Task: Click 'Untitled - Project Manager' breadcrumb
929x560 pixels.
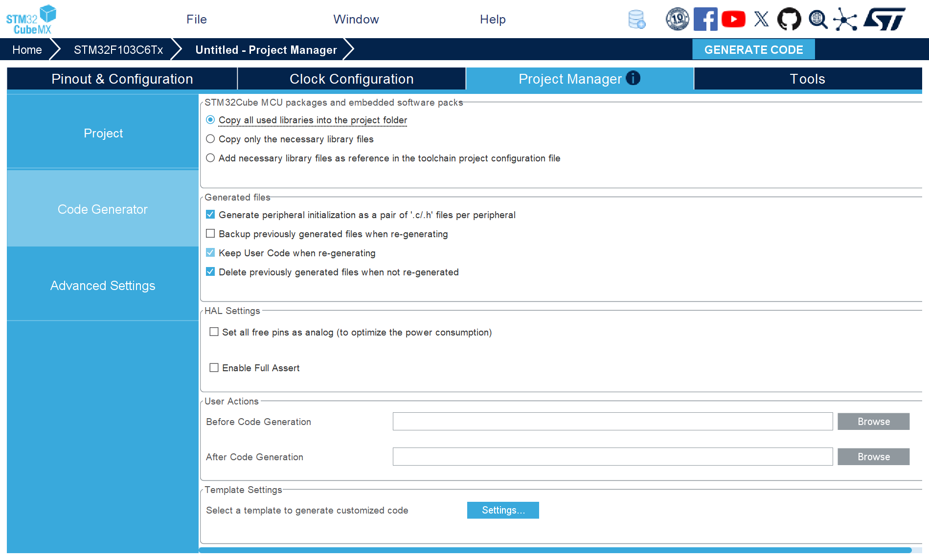Action: [x=266, y=50]
